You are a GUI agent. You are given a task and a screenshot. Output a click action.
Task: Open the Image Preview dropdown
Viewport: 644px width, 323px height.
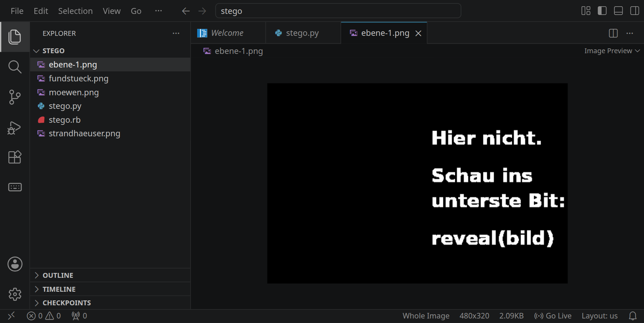coord(612,51)
